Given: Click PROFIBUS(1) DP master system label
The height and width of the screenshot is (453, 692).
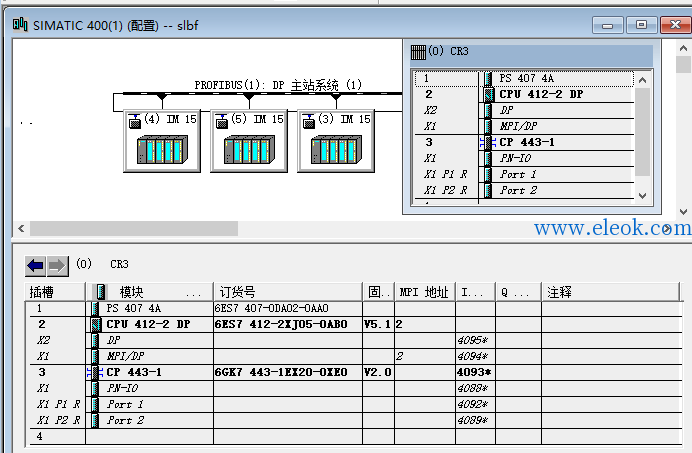Looking at the screenshot, I should coord(278,84).
